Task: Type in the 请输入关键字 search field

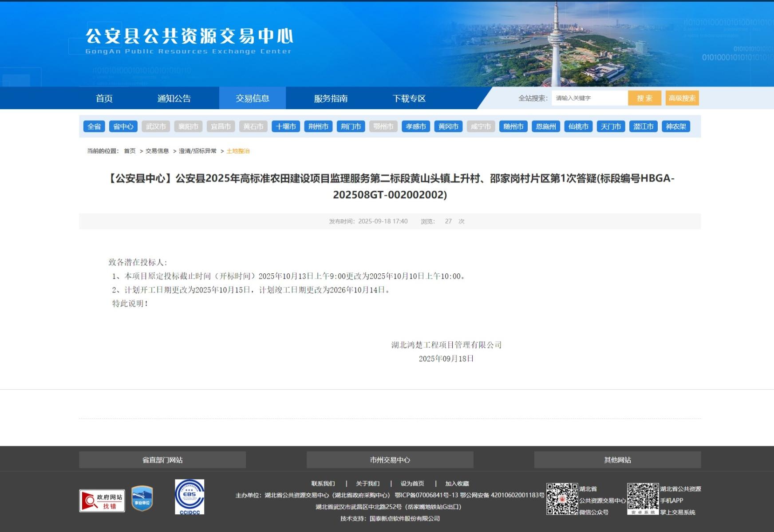Action: pos(589,98)
